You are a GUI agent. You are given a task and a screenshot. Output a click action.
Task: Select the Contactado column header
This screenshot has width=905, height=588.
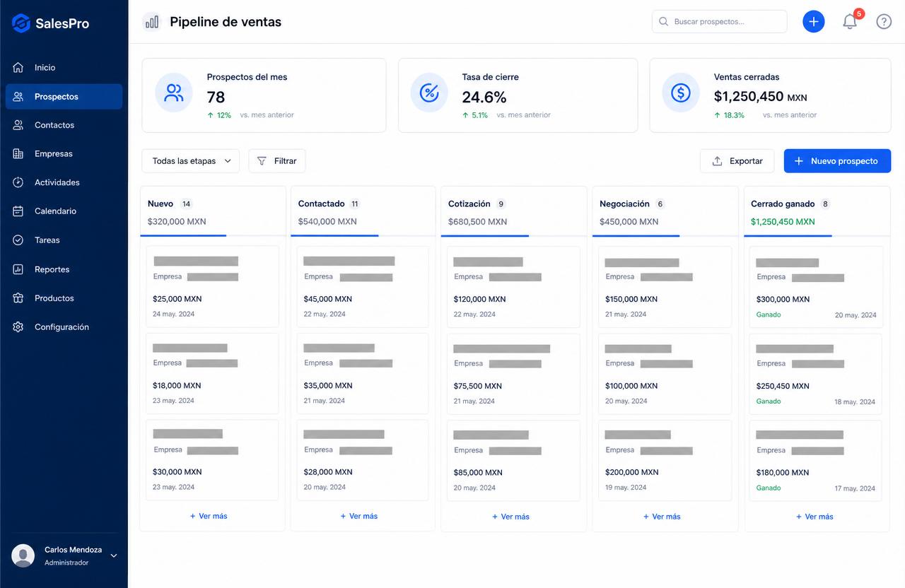point(363,211)
